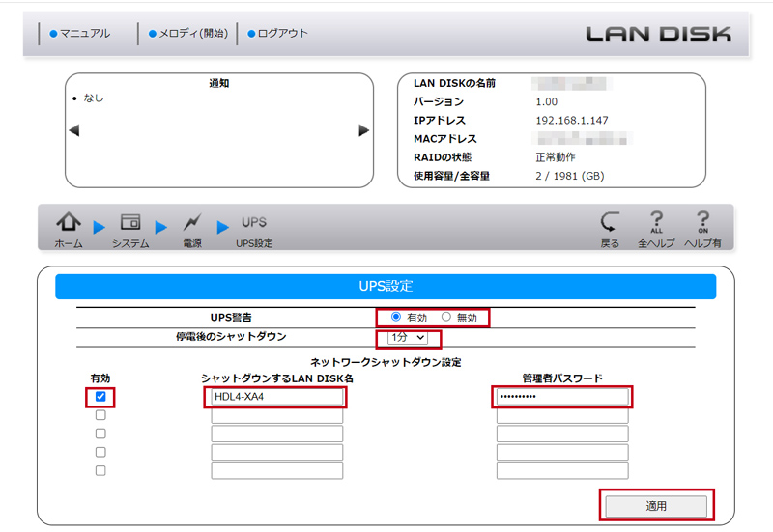
Task: Click the Home (ホーム) breadcrumb icon
Action: (69, 223)
